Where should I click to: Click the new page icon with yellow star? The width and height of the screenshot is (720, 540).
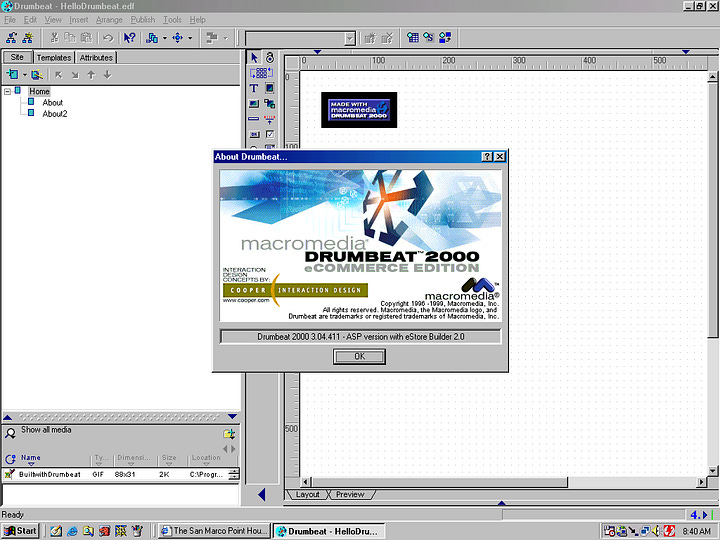tap(28, 38)
